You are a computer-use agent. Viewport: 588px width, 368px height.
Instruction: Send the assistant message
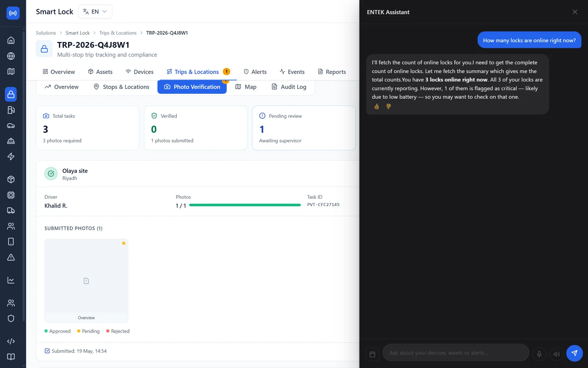tap(574, 353)
